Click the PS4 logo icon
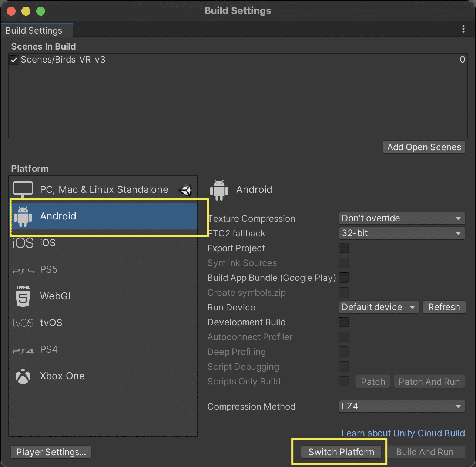The width and height of the screenshot is (476, 467). coord(23,350)
